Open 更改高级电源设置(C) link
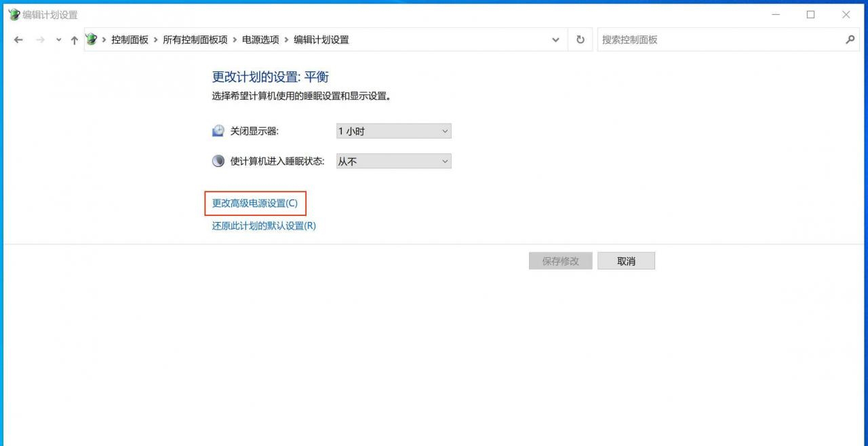This screenshot has width=868, height=446. 255,203
